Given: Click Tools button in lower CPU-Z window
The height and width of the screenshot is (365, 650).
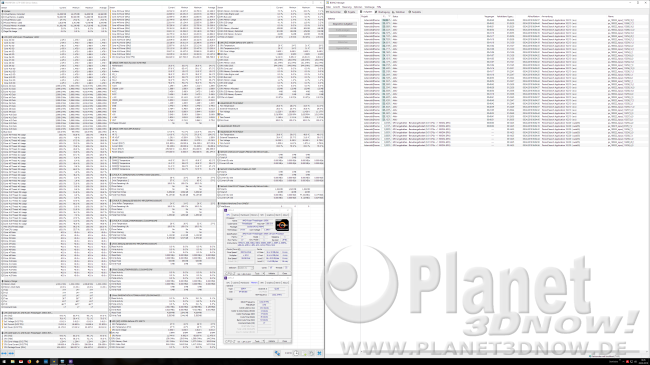Looking at the screenshot, I should [258, 341].
